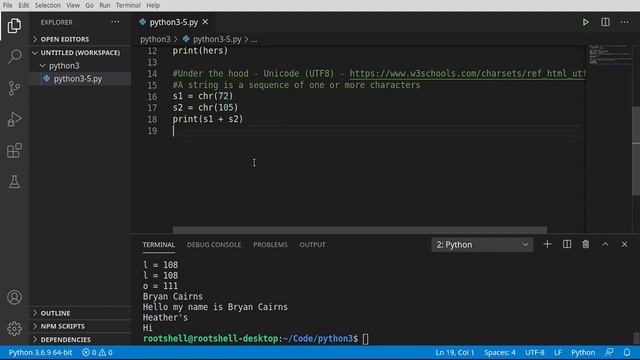Click Ln 19, Col 1 status

(x=455, y=353)
